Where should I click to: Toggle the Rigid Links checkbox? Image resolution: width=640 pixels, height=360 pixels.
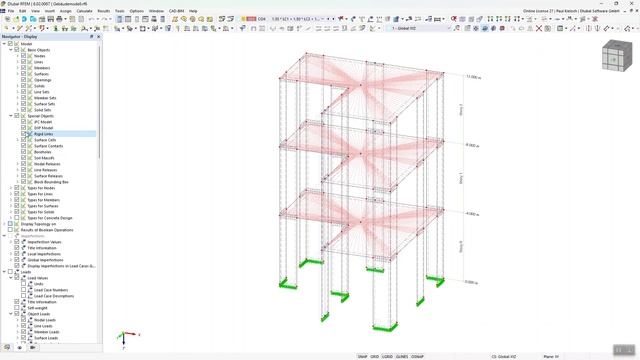point(23,134)
